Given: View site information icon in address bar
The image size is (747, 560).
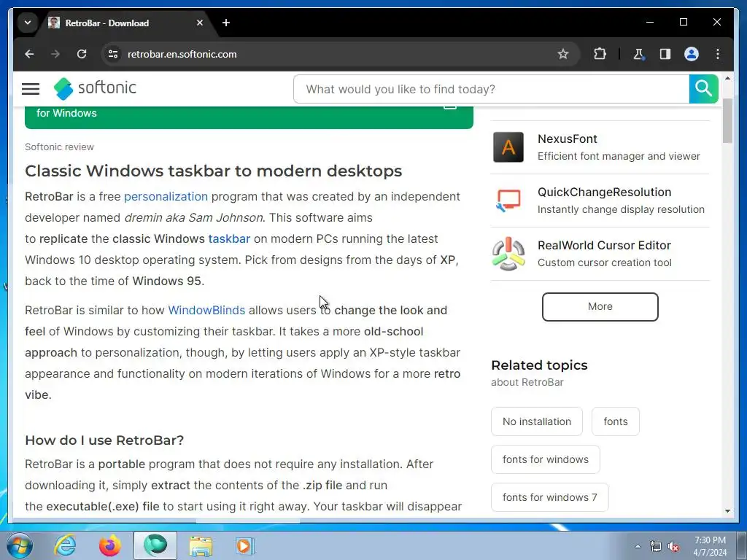Looking at the screenshot, I should tap(113, 54).
